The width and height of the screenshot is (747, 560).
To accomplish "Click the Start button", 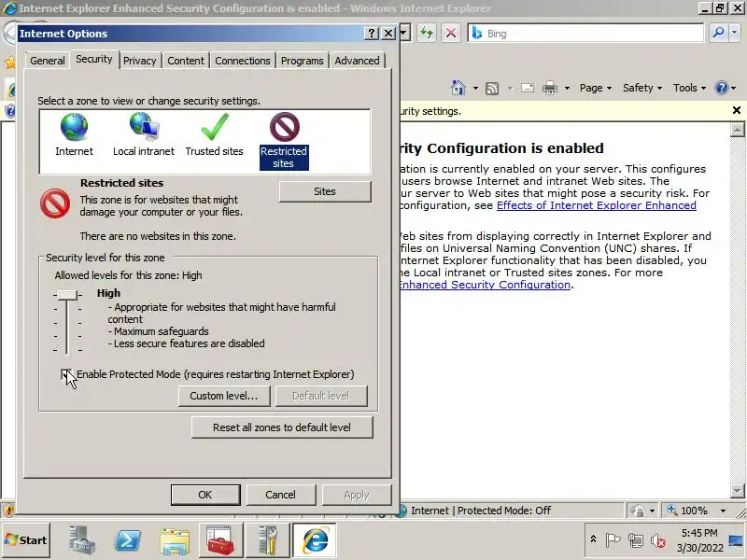I will coord(26,540).
